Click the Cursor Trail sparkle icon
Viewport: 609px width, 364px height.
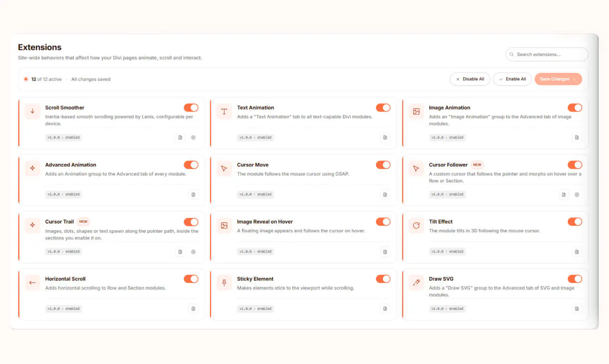33,226
